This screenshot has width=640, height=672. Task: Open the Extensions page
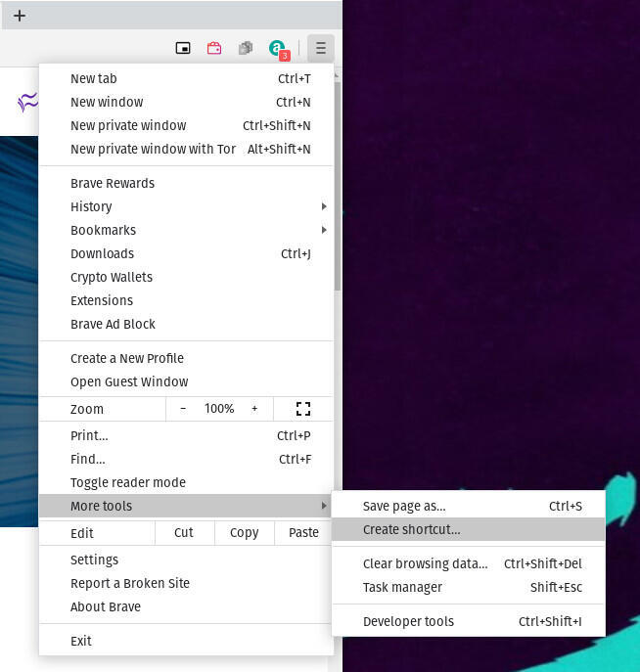click(186, 300)
